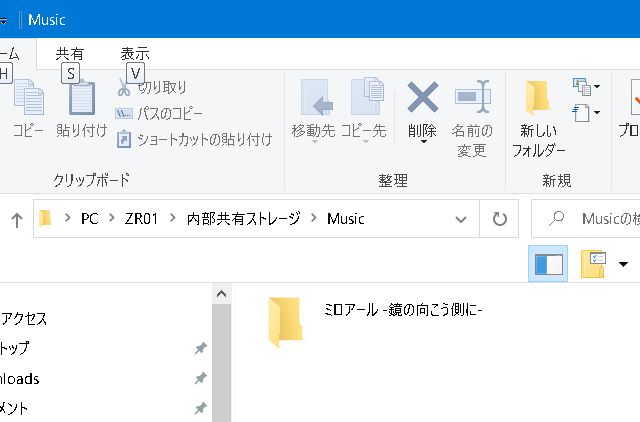The height and width of the screenshot is (422, 640).
Task: Open the Copy To (コピー先) menu
Action: tap(364, 110)
